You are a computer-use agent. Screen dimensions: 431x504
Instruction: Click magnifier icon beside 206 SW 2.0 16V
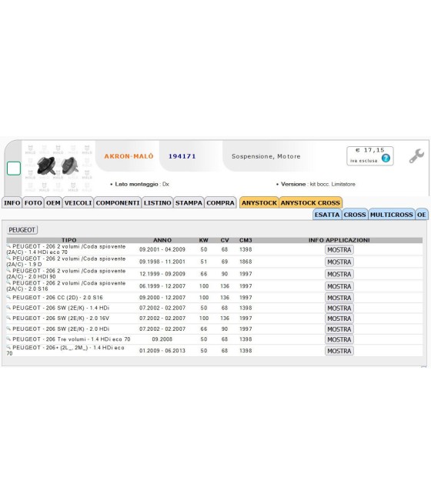[x=8, y=318]
